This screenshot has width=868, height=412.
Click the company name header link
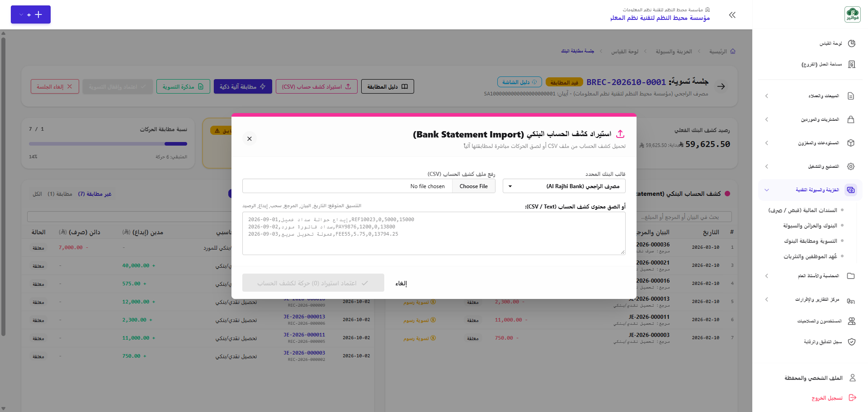[x=660, y=18]
